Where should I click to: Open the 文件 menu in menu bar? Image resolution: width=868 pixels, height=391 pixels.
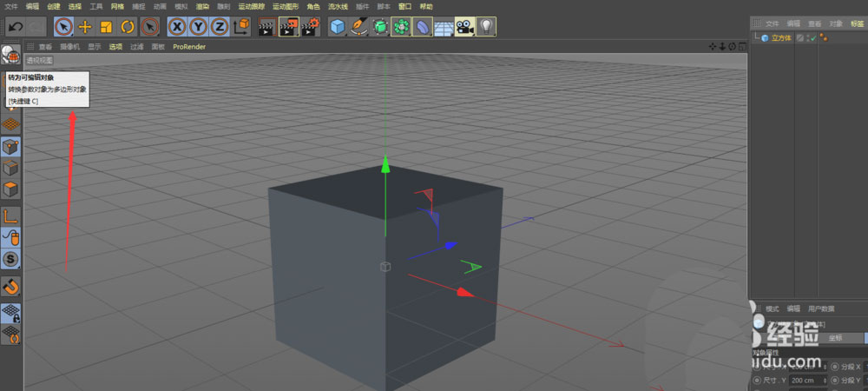pyautogui.click(x=10, y=6)
